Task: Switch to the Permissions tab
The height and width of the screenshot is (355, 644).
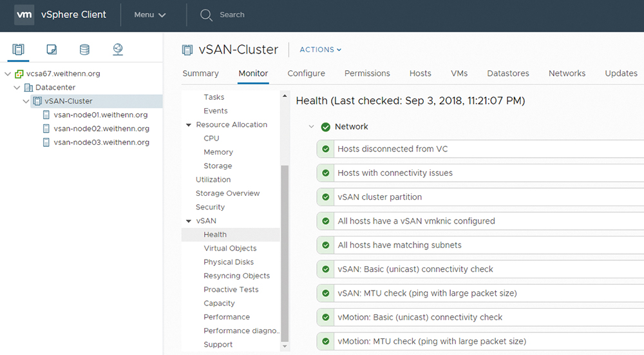Action: pyautogui.click(x=367, y=73)
